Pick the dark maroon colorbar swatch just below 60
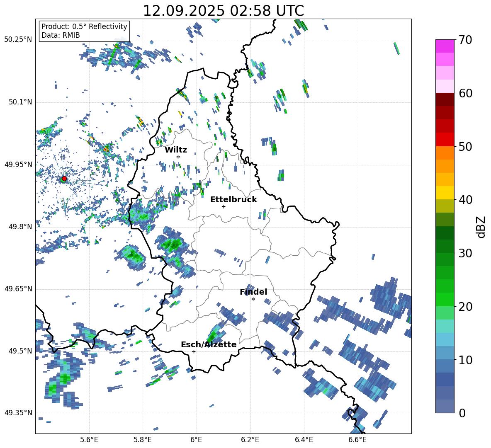Viewport: 491px width, 448px height. click(445, 99)
